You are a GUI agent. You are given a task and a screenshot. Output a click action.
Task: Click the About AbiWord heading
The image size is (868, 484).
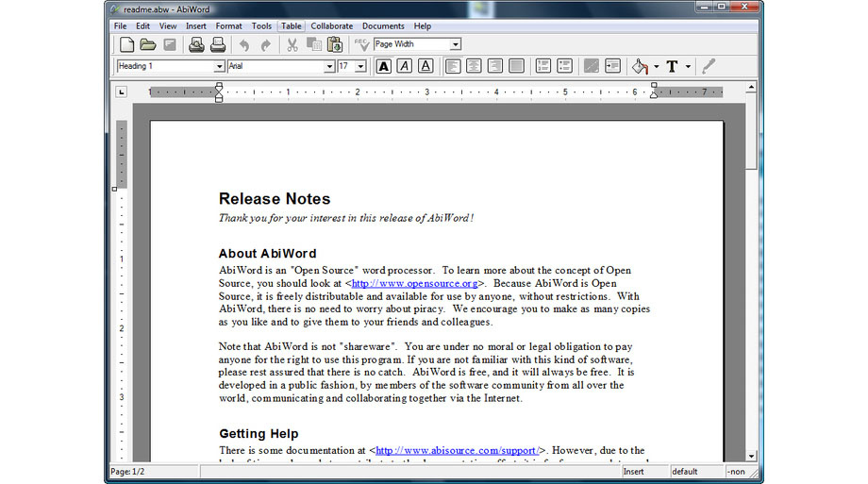tap(267, 254)
